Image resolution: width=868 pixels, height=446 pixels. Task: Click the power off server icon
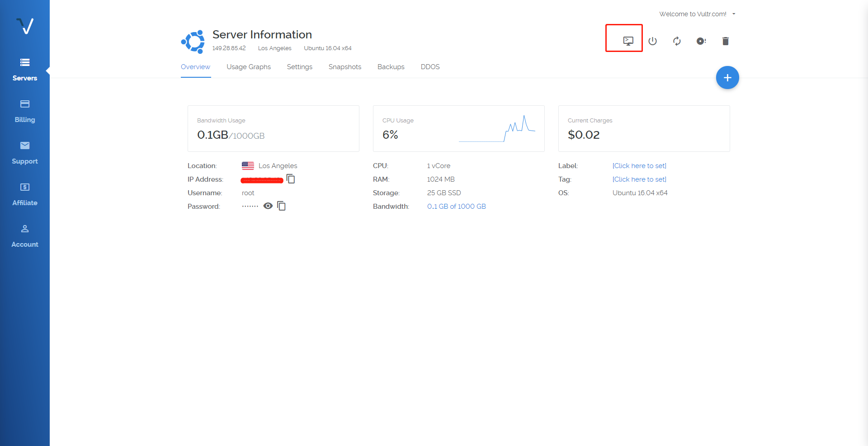pyautogui.click(x=652, y=41)
